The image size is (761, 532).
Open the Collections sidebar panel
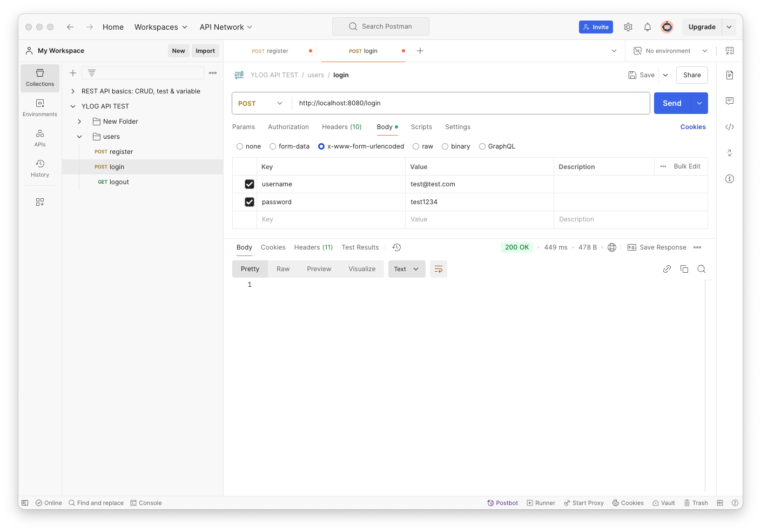coord(40,78)
